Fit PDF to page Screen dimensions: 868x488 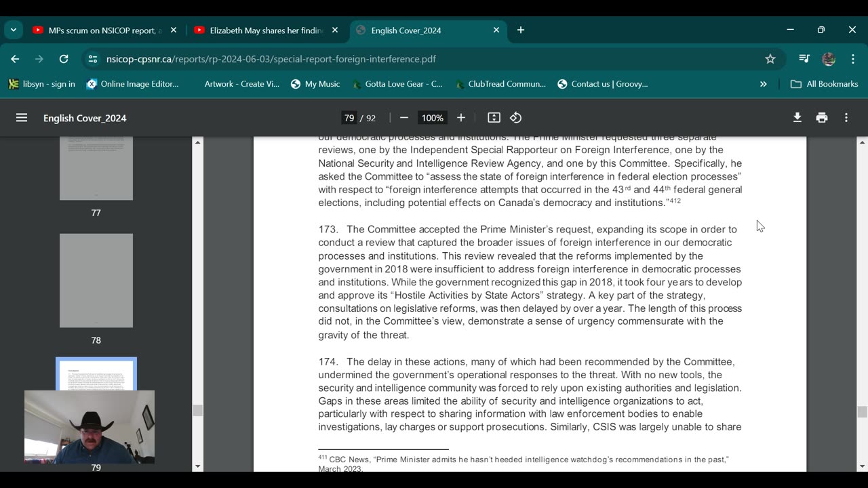click(x=494, y=118)
